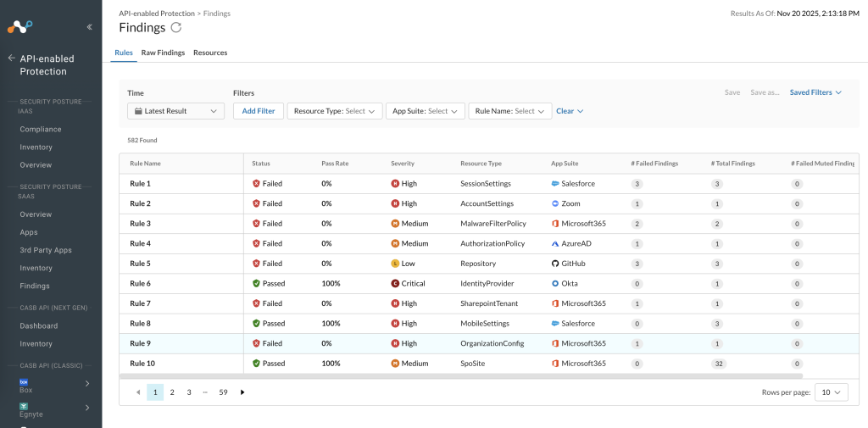The width and height of the screenshot is (868, 428).
Task: Click the Medium severity icon in Rule 3 row
Action: coord(395,224)
